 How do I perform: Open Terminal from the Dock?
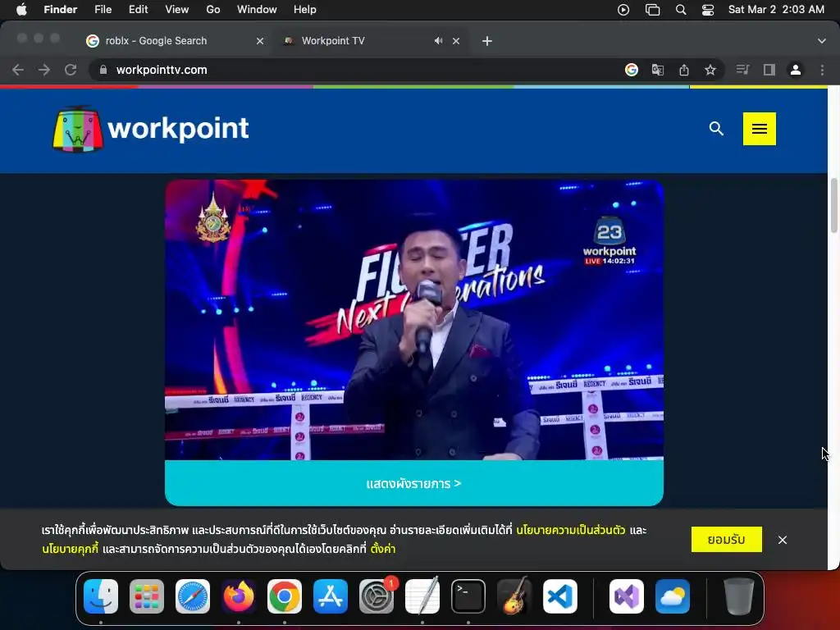tap(468, 596)
